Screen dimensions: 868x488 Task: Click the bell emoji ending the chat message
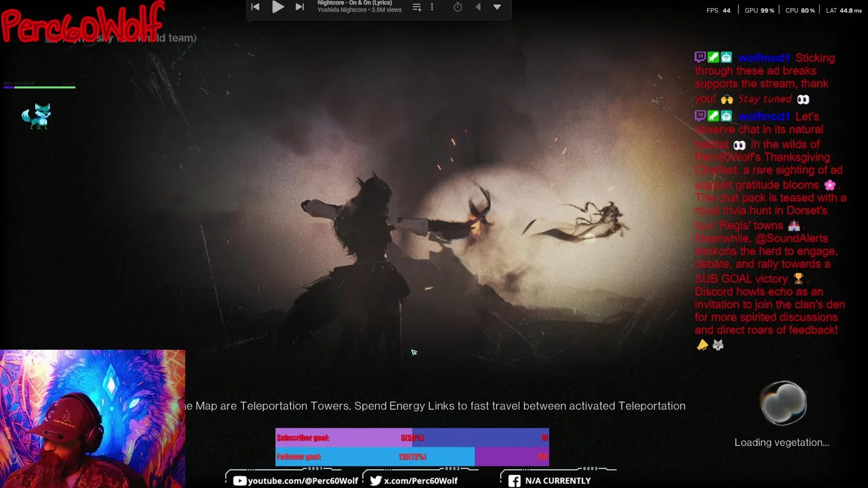click(x=703, y=345)
